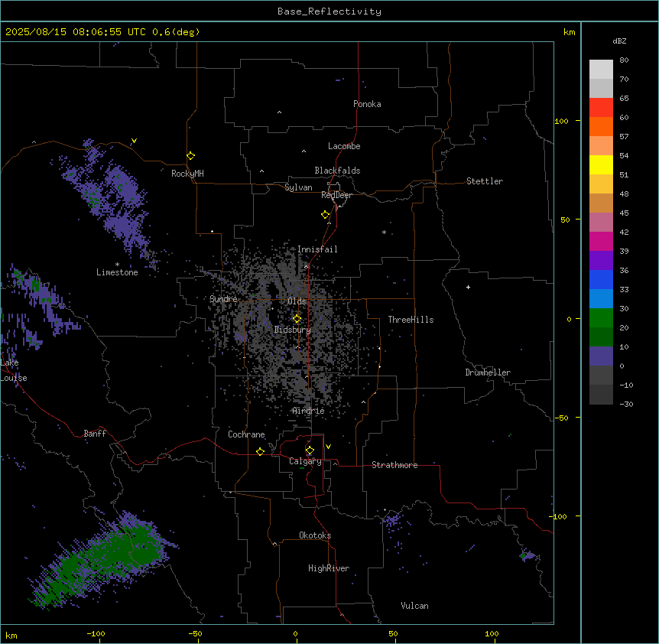The height and width of the screenshot is (644, 659).
Task: Click the magenta 42 dBZ legend color
Action: (x=601, y=241)
